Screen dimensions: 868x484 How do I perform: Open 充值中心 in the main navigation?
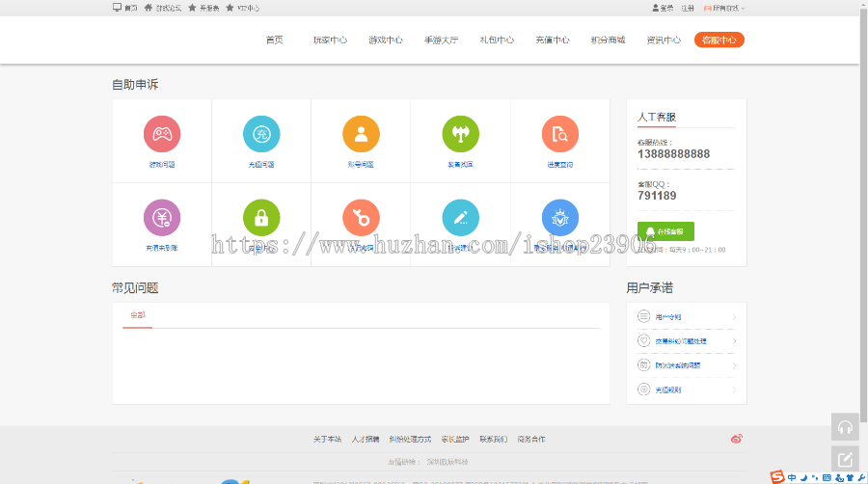click(552, 40)
